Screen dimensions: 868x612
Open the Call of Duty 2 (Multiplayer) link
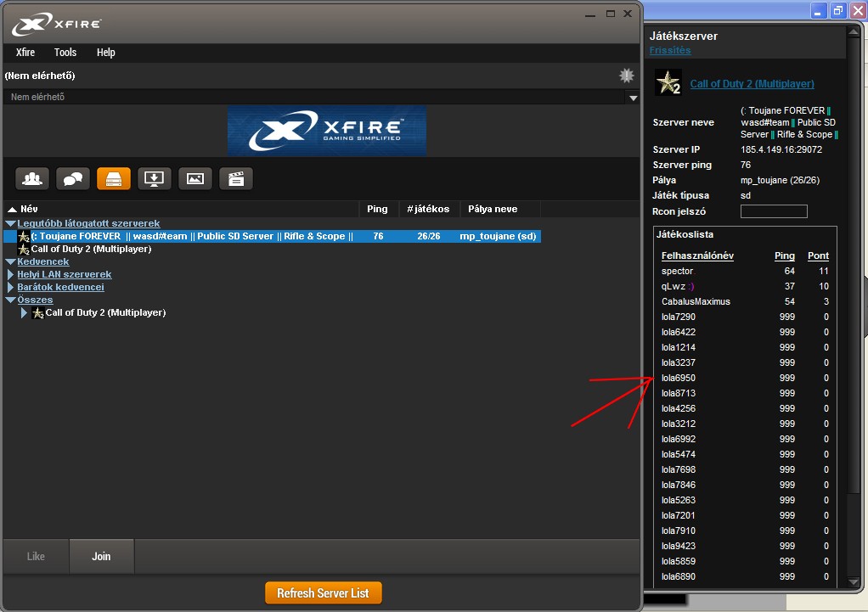click(x=752, y=83)
